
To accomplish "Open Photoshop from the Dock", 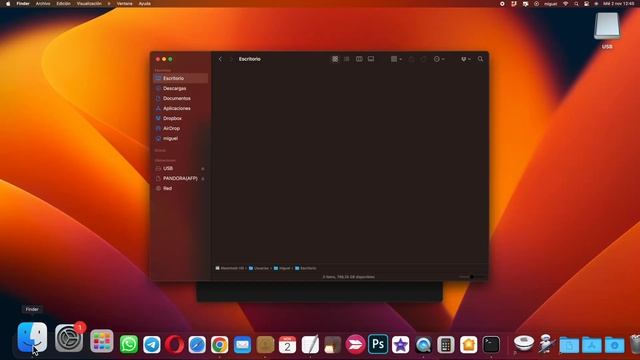I will (x=378, y=344).
